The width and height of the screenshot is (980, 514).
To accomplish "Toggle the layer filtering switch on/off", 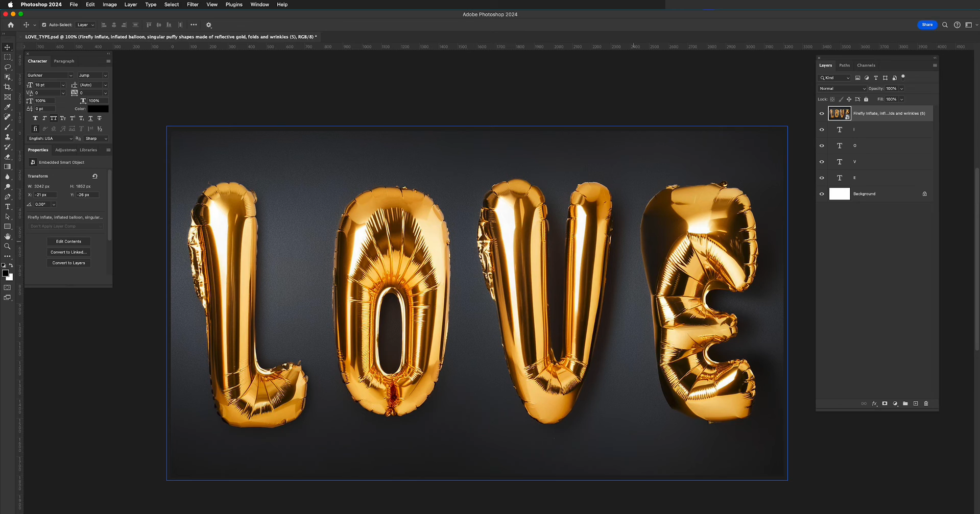I will [903, 78].
